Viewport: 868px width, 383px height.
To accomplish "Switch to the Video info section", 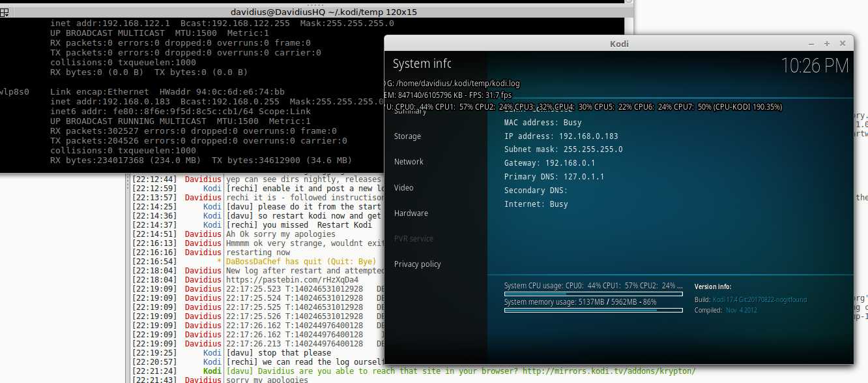I will click(x=403, y=188).
